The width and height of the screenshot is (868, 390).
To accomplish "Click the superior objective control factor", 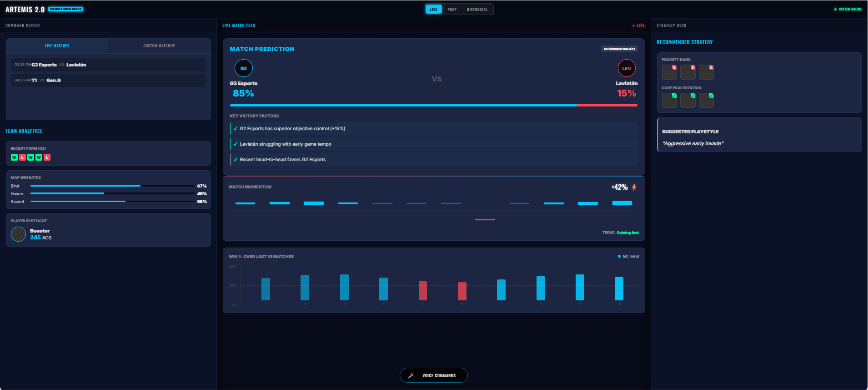I will pos(434,129).
